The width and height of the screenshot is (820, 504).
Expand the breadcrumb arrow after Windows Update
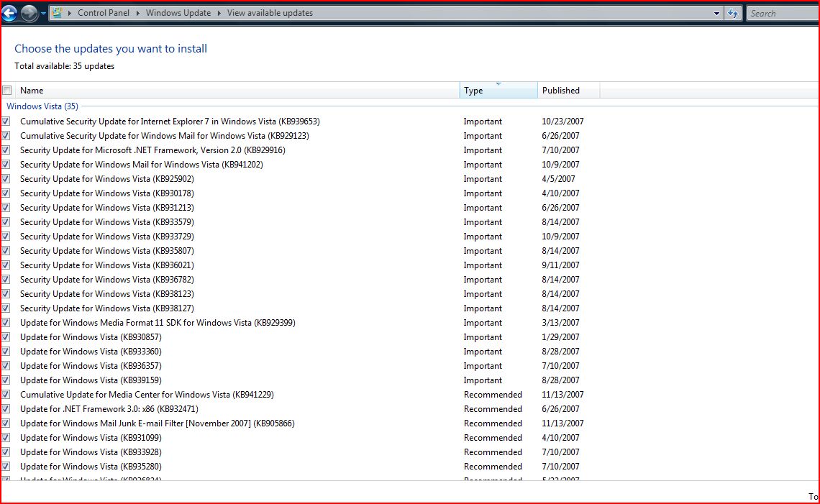[219, 13]
